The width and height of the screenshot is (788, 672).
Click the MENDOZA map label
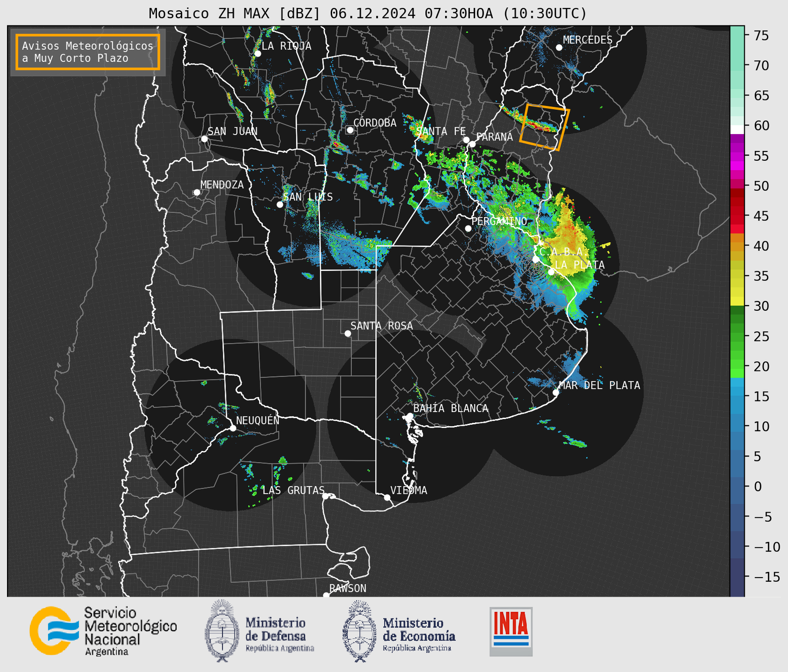point(222,185)
